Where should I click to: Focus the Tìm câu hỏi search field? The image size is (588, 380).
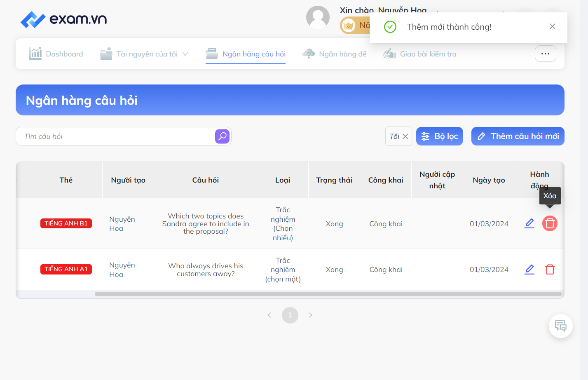click(x=115, y=136)
